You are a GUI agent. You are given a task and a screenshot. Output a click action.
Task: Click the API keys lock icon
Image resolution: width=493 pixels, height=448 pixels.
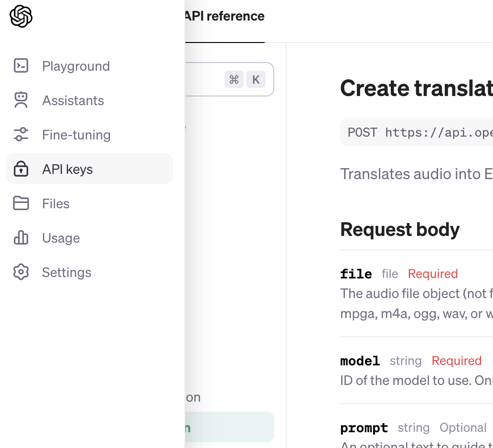click(x=21, y=169)
